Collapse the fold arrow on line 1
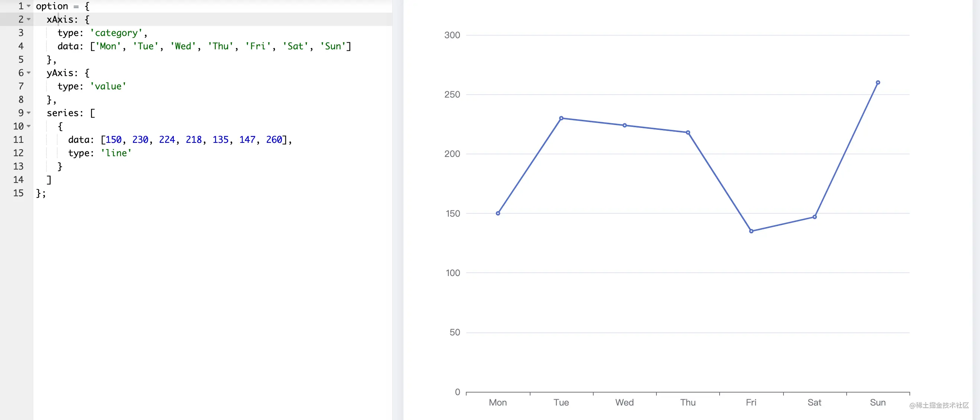The height and width of the screenshot is (420, 980). pos(29,6)
